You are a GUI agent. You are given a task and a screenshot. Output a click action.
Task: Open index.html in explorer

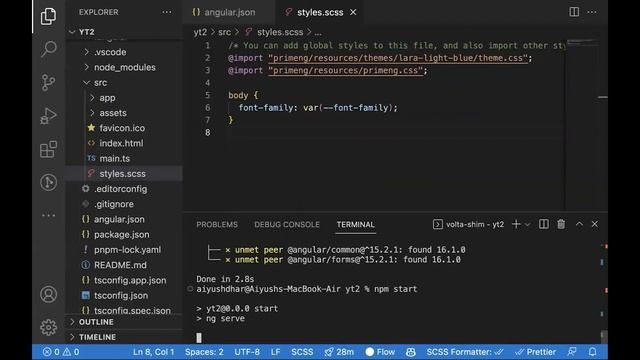pos(124,143)
